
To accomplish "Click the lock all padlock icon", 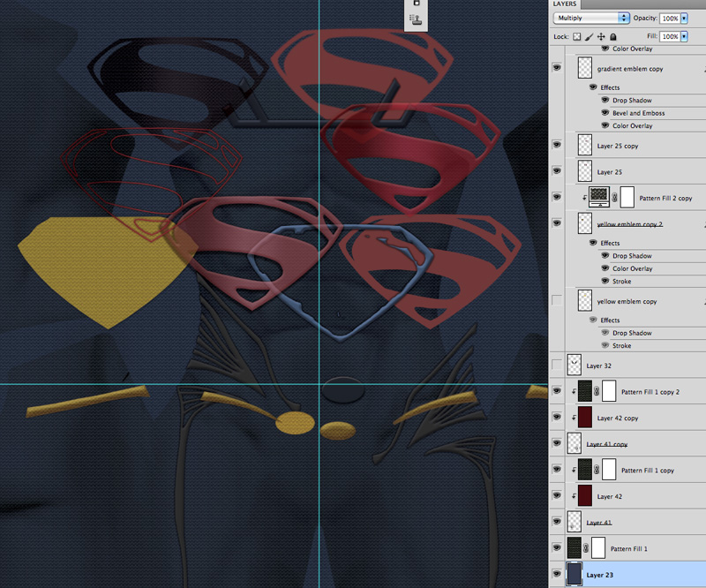I will pos(612,36).
